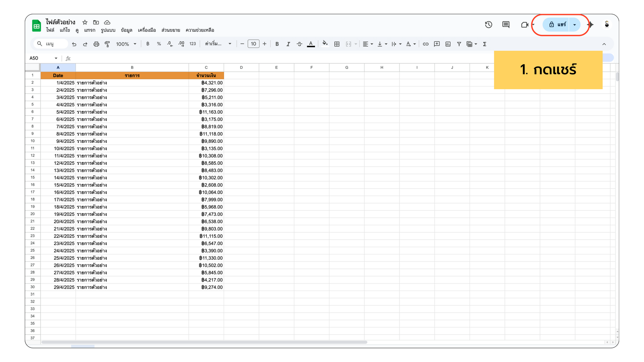Open the font family dropdown

(x=218, y=44)
